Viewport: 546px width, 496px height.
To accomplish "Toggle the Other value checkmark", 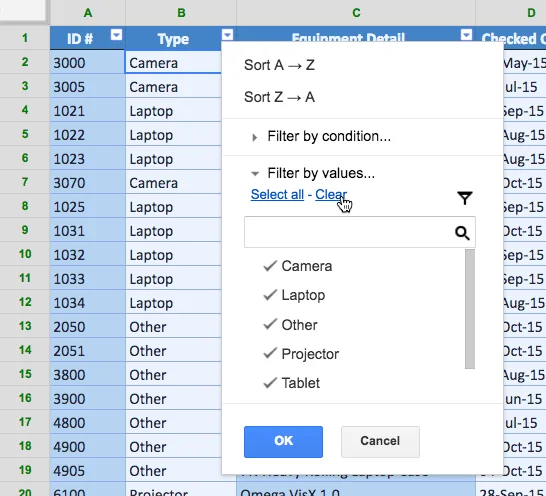I will pyautogui.click(x=290, y=325).
